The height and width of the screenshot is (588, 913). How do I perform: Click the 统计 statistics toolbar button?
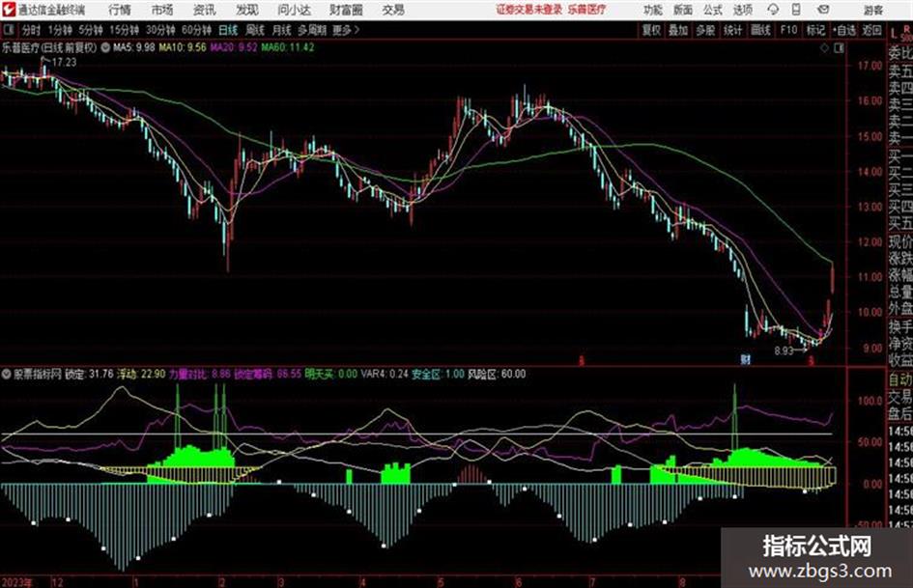(x=733, y=30)
